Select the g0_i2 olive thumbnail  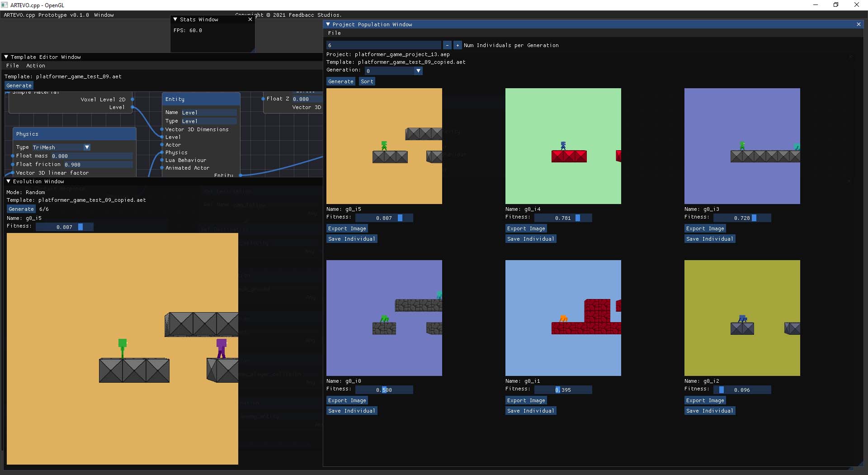pos(742,318)
